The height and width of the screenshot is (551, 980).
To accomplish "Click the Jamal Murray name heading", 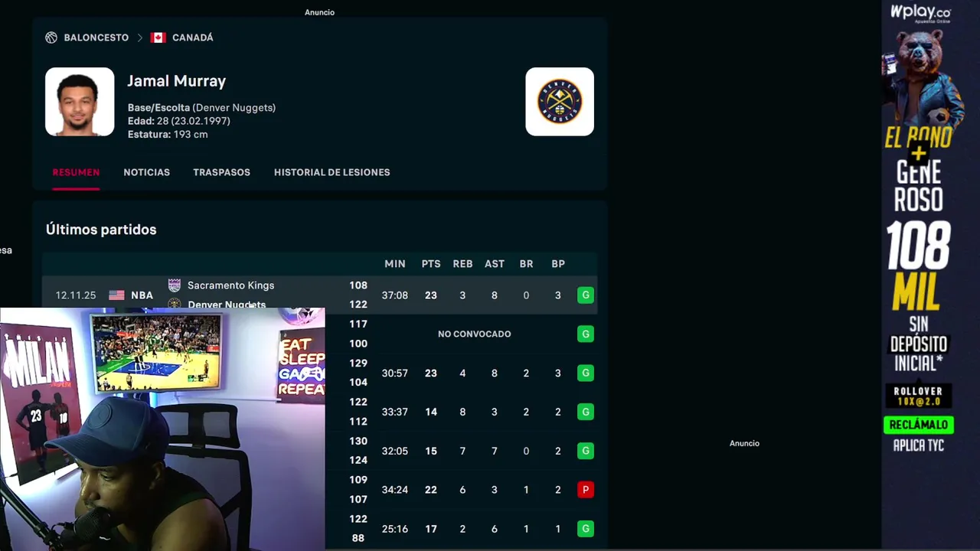I will [x=177, y=81].
